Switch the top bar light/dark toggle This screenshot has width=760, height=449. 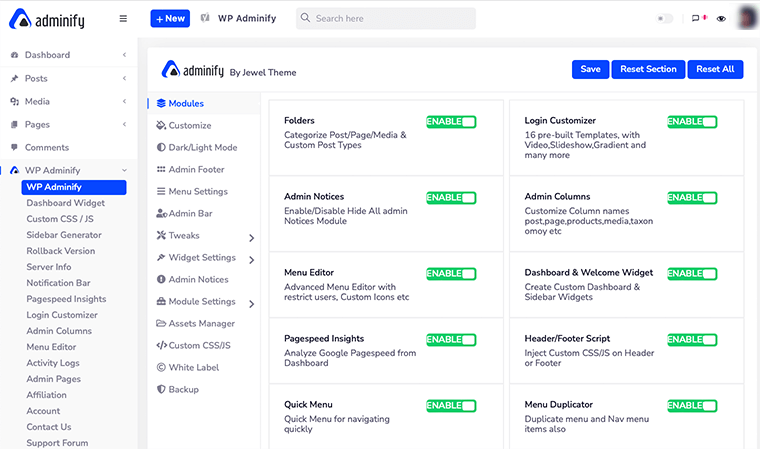pyautogui.click(x=665, y=18)
